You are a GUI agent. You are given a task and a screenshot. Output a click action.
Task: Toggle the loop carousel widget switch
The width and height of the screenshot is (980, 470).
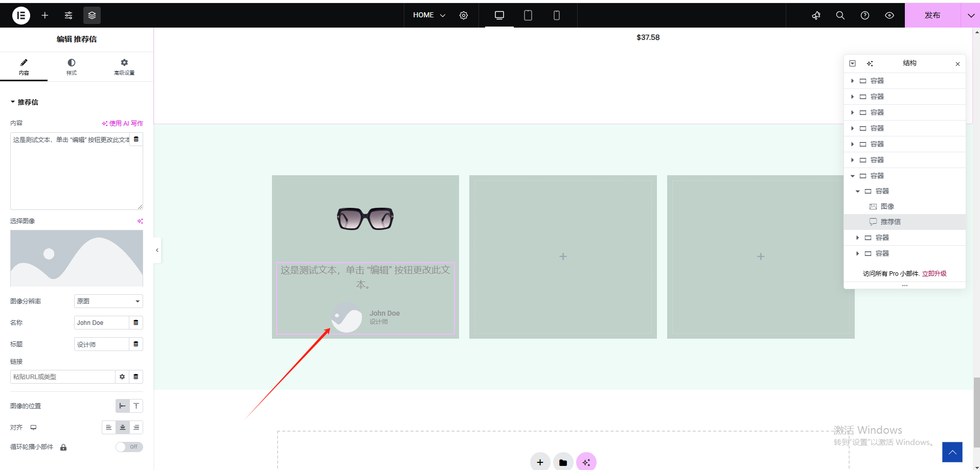point(129,447)
